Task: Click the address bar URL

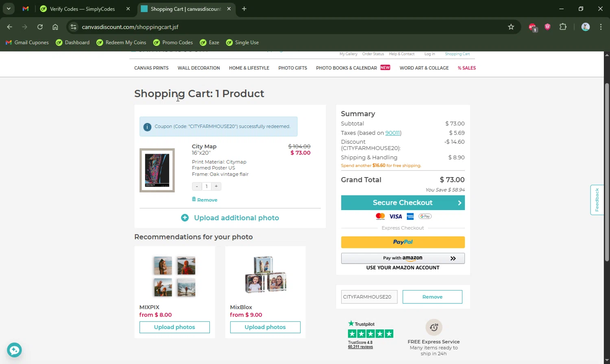Action: [x=130, y=27]
